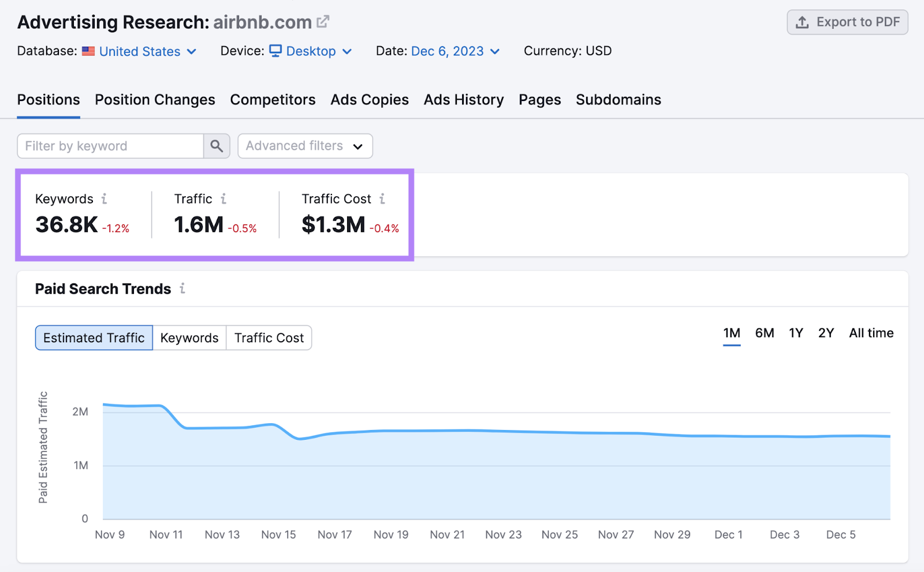
Task: Click the Dec 1 axis label
Action: click(x=728, y=534)
